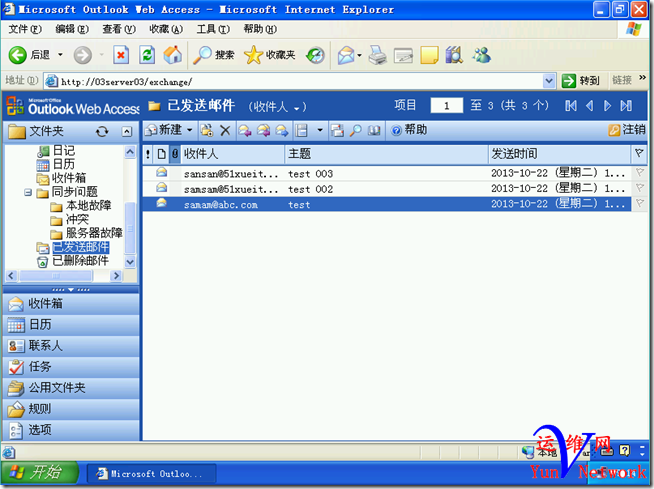Print page with printer icon
Screen dimensions: 654x489
point(378,55)
